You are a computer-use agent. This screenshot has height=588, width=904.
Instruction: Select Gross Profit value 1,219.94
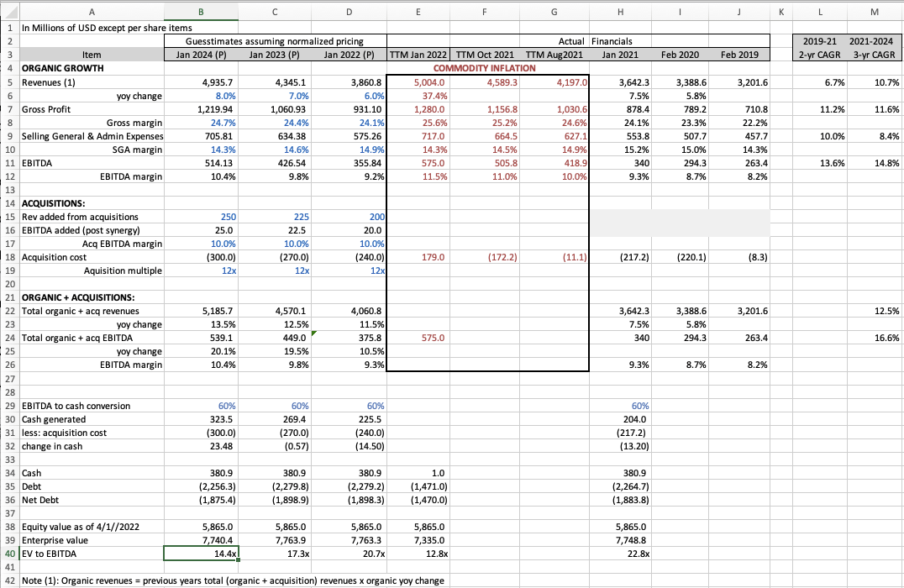point(201,109)
